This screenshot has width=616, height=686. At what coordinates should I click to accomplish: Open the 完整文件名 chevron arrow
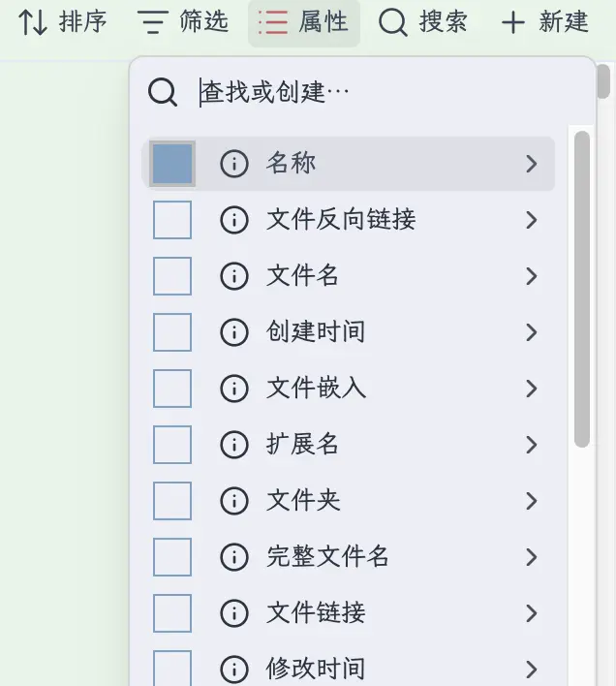pyautogui.click(x=531, y=557)
